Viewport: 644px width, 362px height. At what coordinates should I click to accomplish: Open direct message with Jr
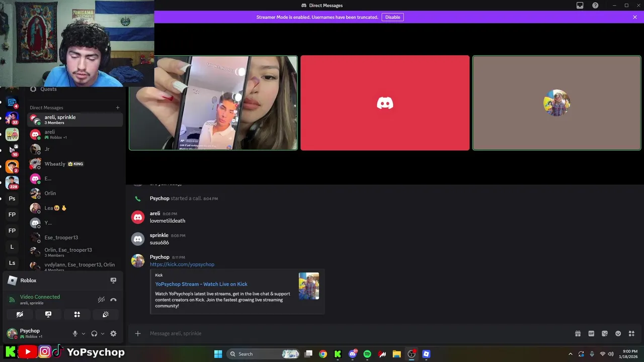click(x=75, y=149)
